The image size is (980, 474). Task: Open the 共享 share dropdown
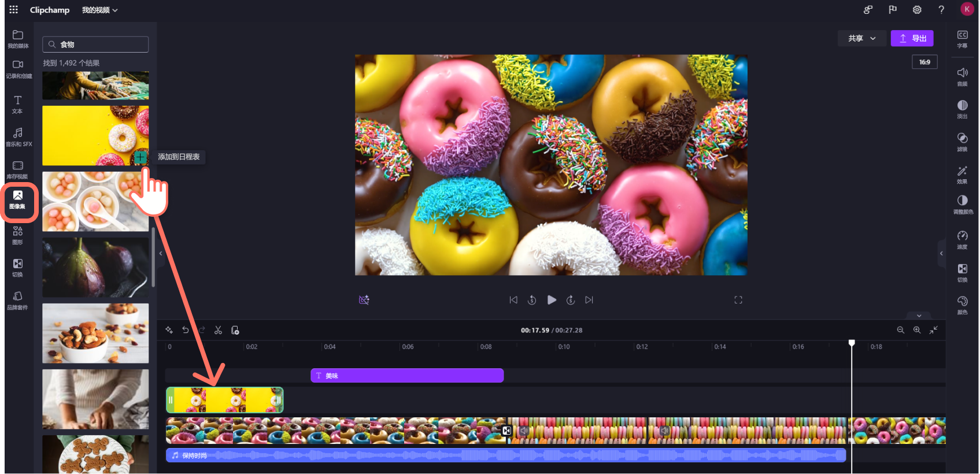pos(862,38)
